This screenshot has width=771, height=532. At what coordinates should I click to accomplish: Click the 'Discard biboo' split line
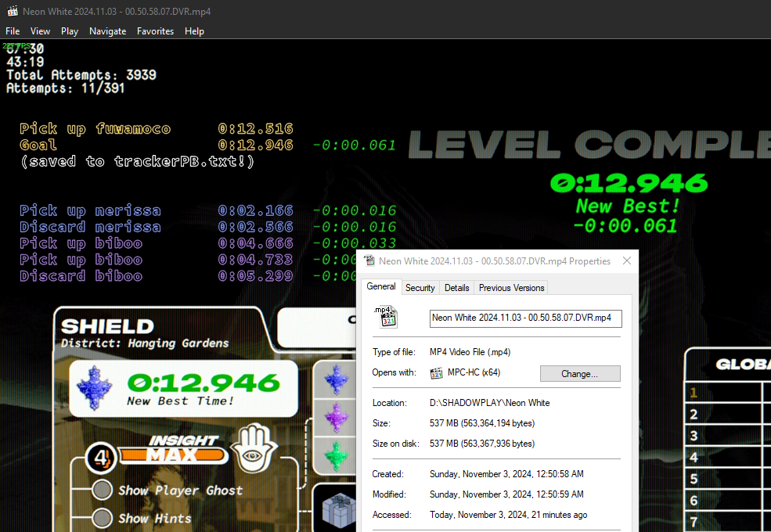pyautogui.click(x=187, y=276)
